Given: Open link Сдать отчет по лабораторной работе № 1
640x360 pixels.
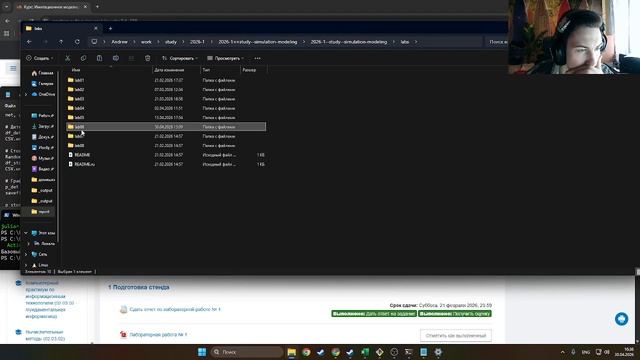Looking at the screenshot, I should [x=175, y=309].
